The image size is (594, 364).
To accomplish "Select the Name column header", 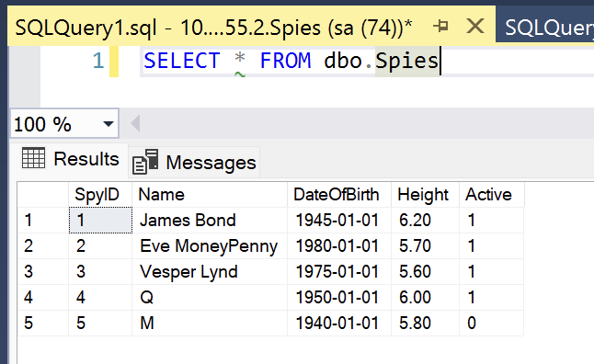I will [x=210, y=195].
